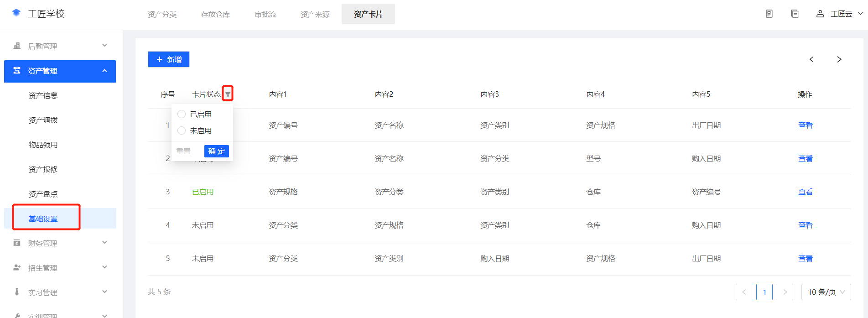This screenshot has height=318, width=868.
Task: Go to next page in pagination
Action: coord(785,292)
